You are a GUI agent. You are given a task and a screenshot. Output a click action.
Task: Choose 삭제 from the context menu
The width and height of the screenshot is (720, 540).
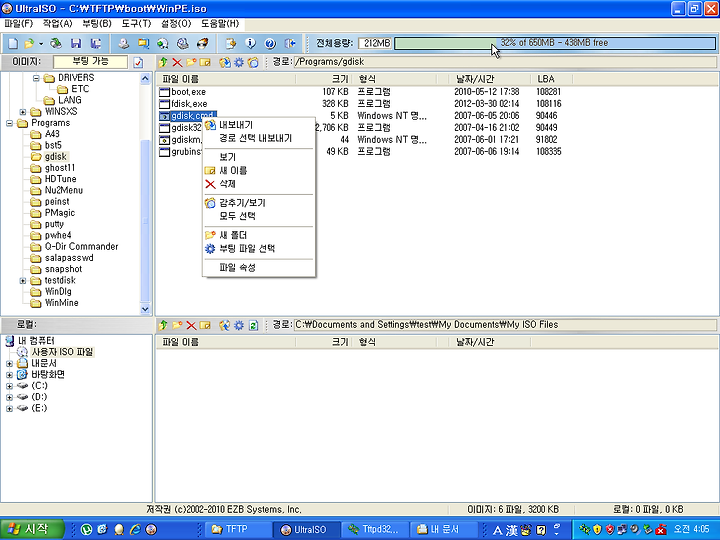click(x=259, y=184)
